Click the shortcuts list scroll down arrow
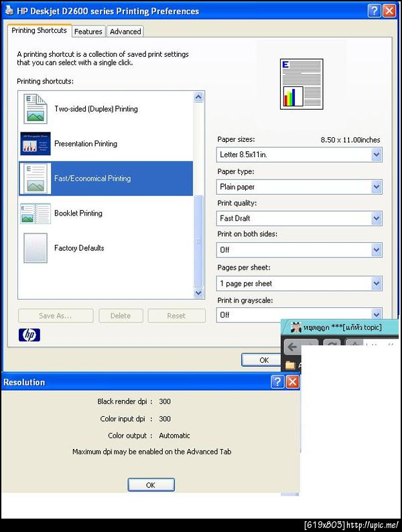 coord(199,293)
